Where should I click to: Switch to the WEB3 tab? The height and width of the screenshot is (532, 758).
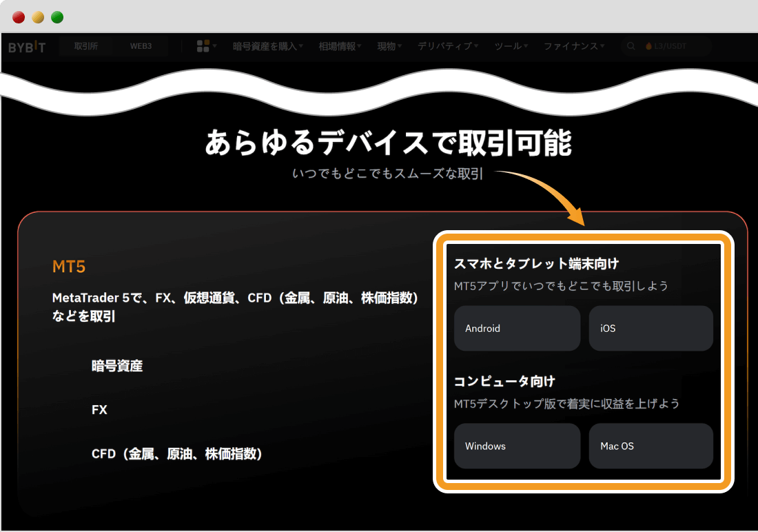(x=141, y=46)
